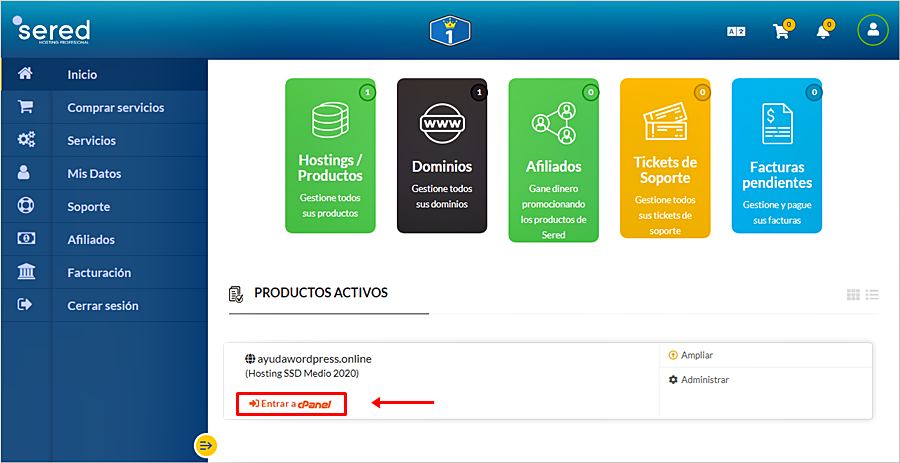Open the language selector icon
Screen dimensions: 900x463
pos(736,32)
